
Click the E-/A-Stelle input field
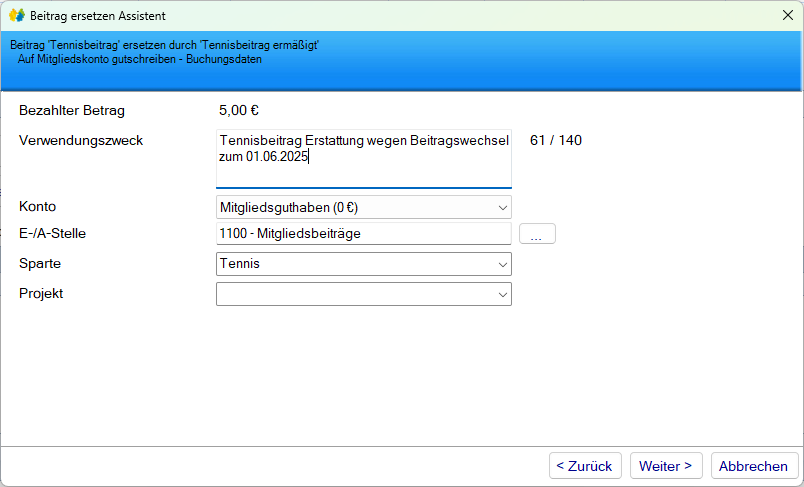(363, 234)
